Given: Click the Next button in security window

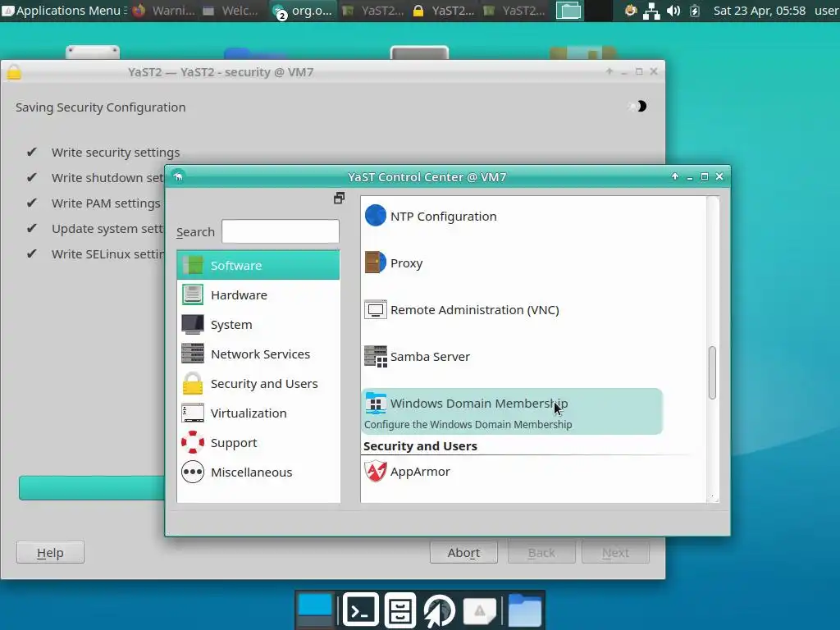Looking at the screenshot, I should click(615, 552).
